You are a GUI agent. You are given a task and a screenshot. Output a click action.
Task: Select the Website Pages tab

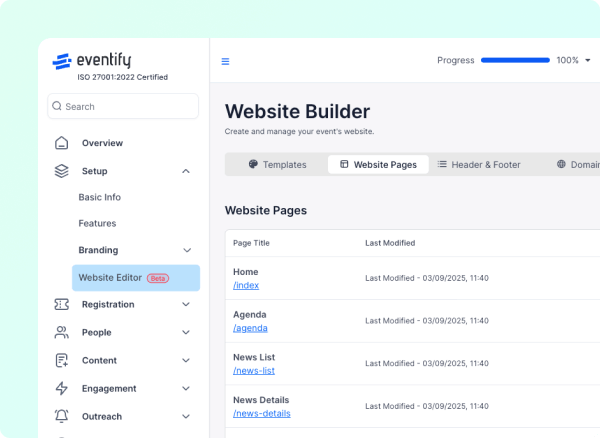tap(378, 164)
